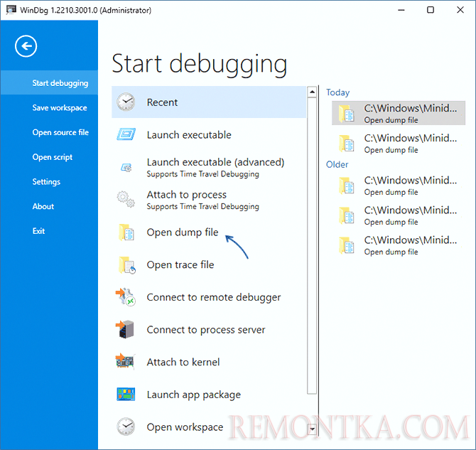Viewport: 476px width, 450px height.
Task: Click the second Older dump file icon
Action: [347, 215]
